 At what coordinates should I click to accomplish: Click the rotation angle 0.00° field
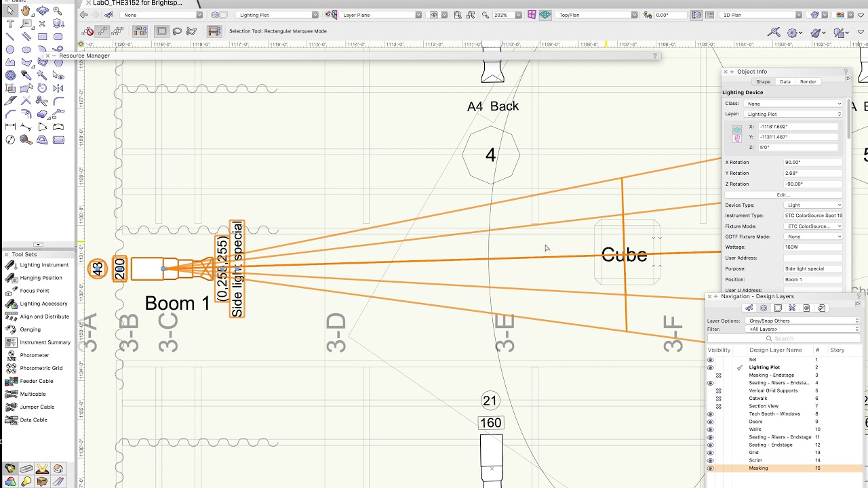pos(670,15)
